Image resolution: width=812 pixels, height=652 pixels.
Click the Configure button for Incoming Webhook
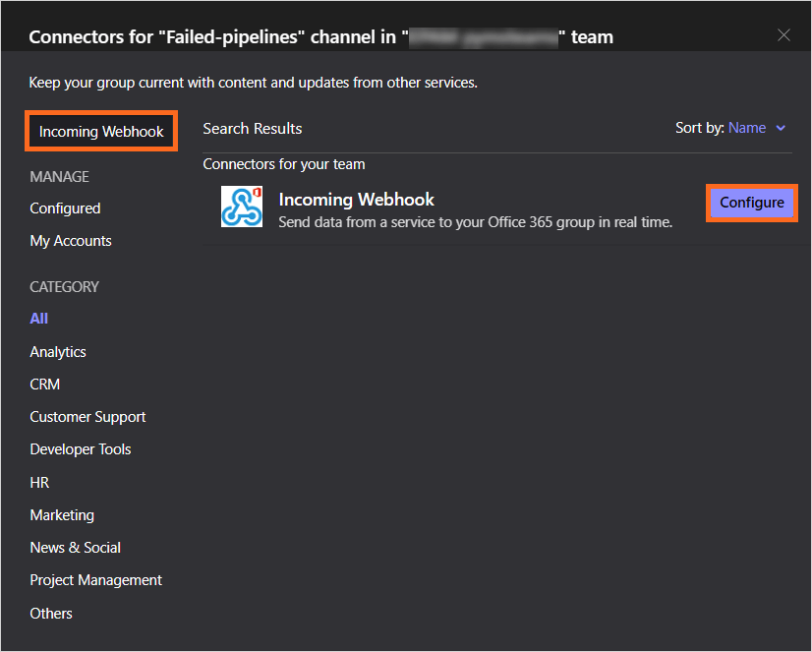[751, 203]
